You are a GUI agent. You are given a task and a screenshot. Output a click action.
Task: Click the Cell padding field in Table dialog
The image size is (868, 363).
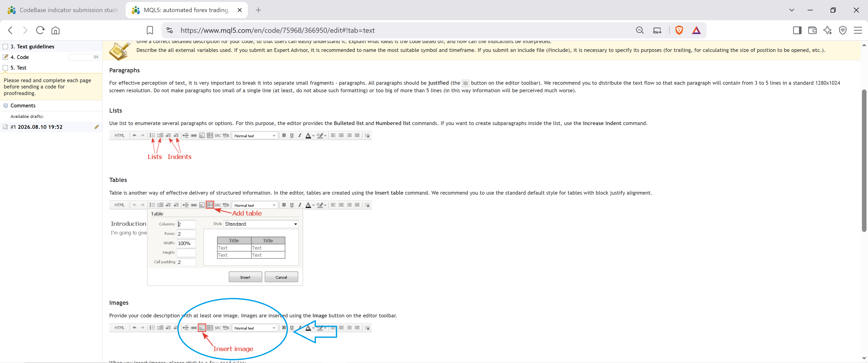[x=186, y=262]
